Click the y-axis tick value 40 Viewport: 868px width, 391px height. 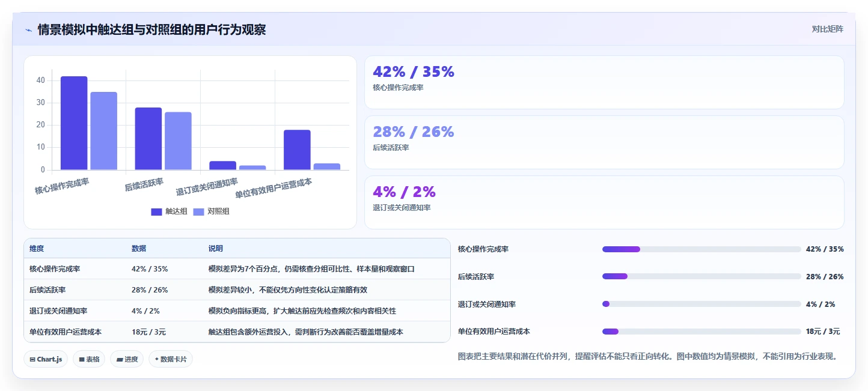(x=41, y=80)
